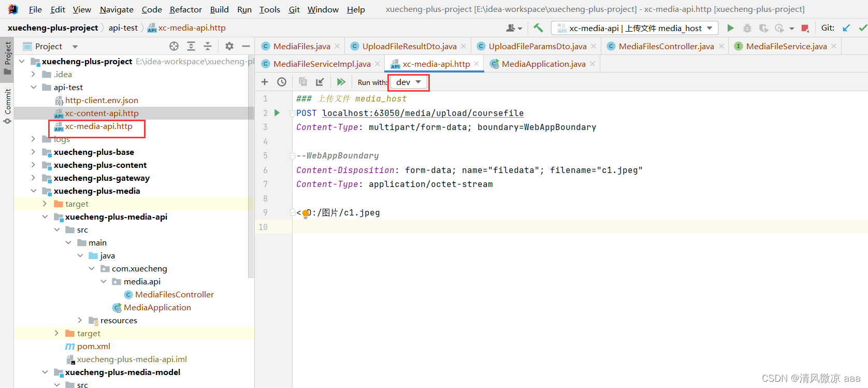This screenshot has height=388, width=868.
Task: Collapse the xuecheng-plus-media module
Action: click(x=34, y=191)
